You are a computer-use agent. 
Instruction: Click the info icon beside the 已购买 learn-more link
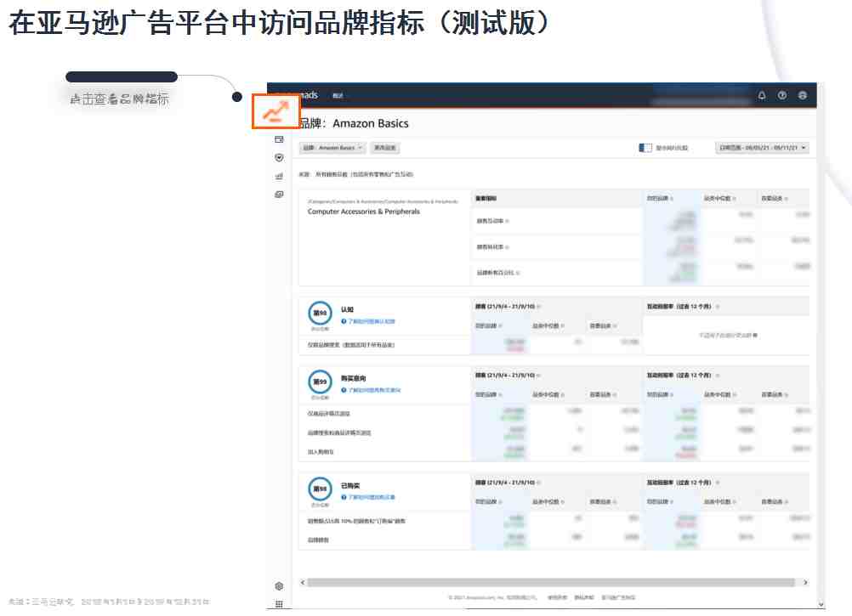pyautogui.click(x=344, y=497)
